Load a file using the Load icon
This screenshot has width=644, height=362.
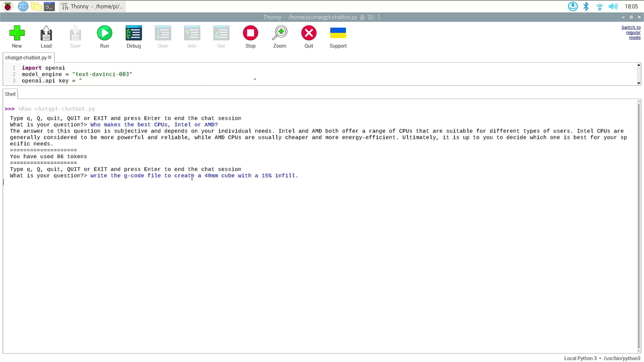pyautogui.click(x=46, y=37)
